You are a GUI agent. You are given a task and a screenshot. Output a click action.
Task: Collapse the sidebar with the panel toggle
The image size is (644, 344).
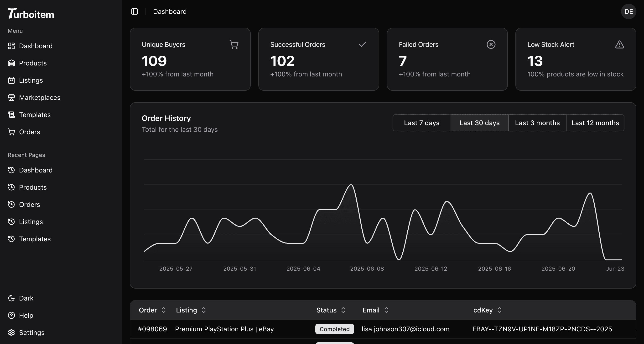pos(134,11)
